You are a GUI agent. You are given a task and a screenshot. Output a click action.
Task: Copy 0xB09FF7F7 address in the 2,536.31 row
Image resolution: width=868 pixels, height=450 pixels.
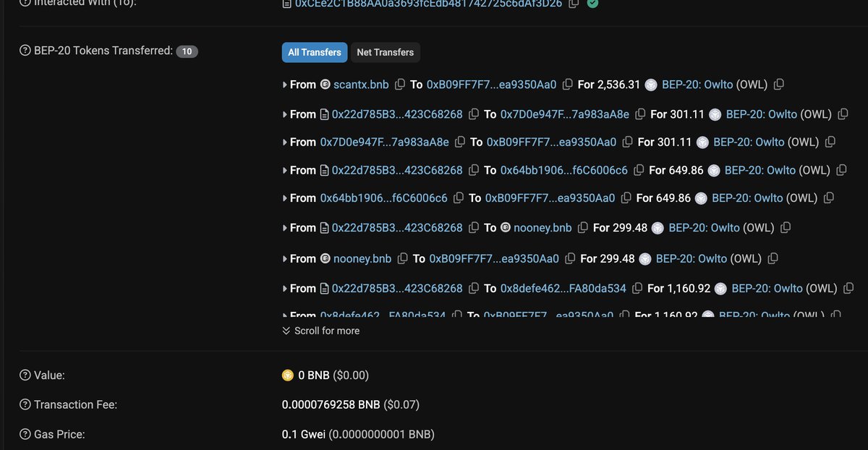tap(567, 85)
